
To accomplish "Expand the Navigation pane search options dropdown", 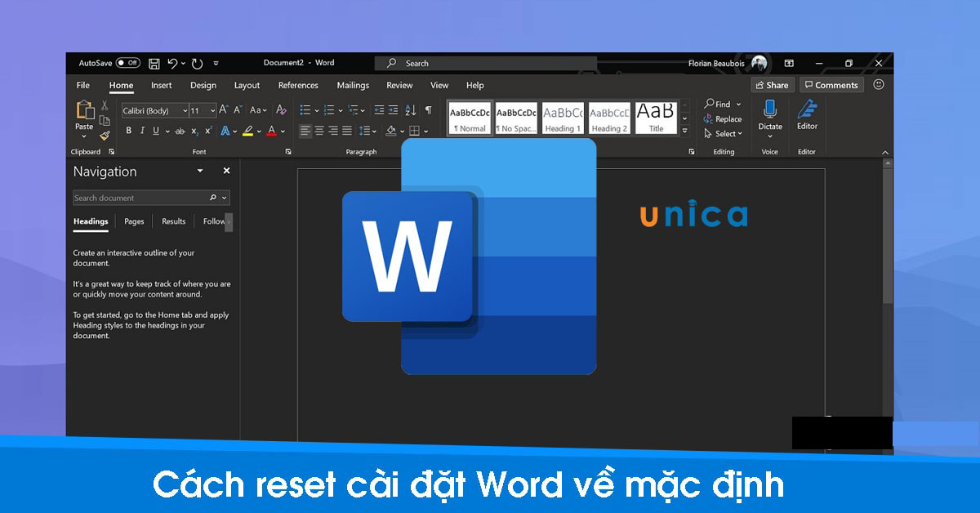I will tap(225, 198).
